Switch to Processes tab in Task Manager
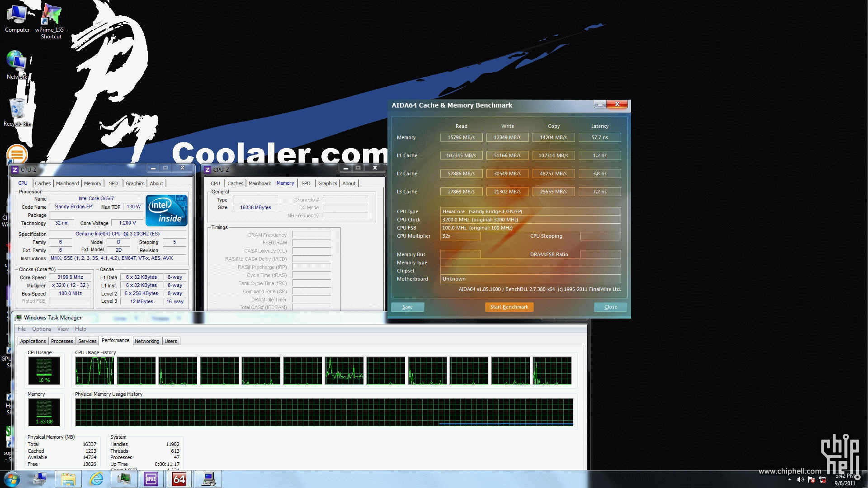This screenshot has height=488, width=868. [61, 341]
